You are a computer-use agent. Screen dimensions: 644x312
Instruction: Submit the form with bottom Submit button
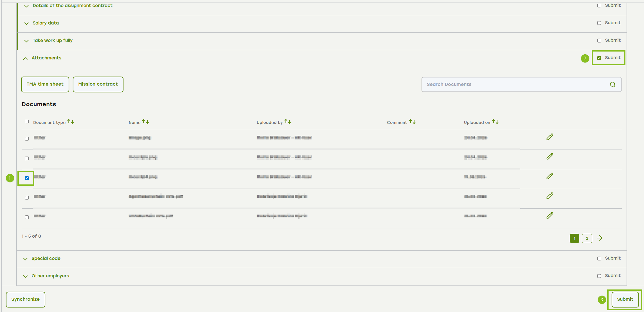tap(625, 299)
